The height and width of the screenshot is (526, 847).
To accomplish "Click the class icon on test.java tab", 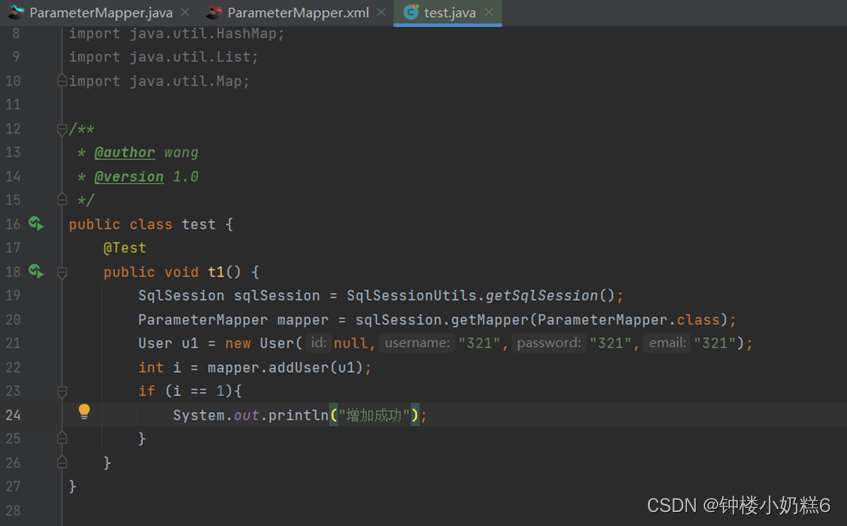I will coord(411,12).
